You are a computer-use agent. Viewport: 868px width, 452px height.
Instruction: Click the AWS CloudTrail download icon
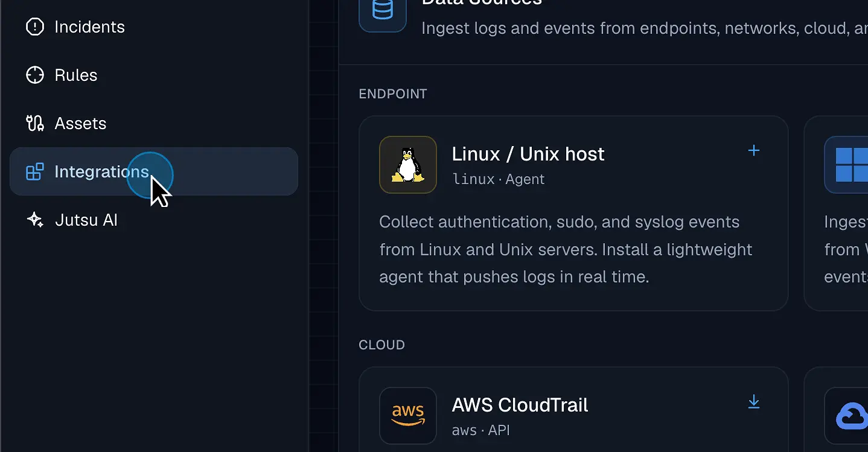coord(753,402)
